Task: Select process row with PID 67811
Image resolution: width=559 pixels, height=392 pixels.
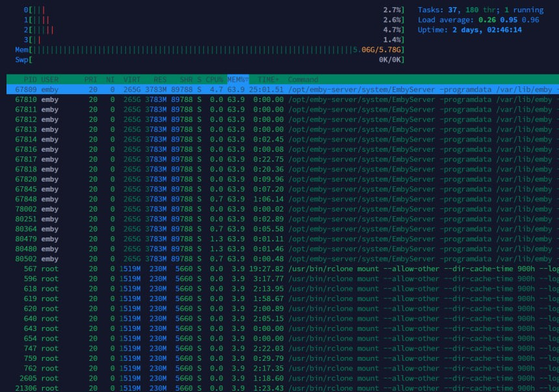Action: pyautogui.click(x=282, y=110)
